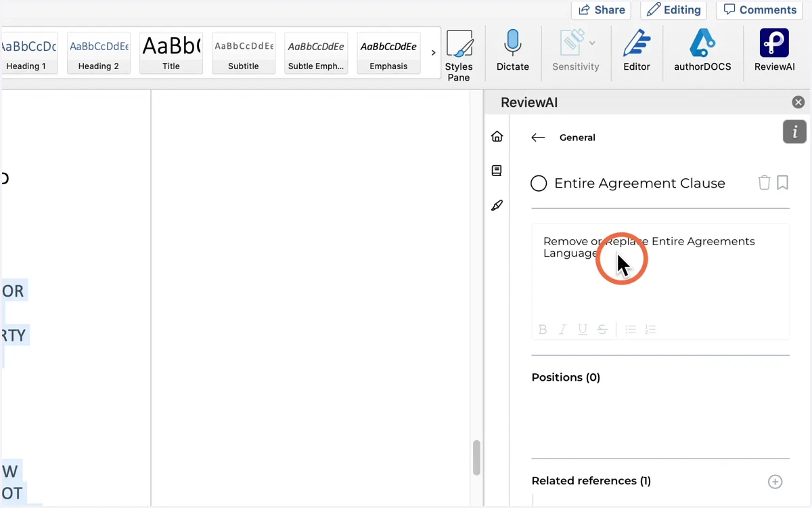812x508 pixels.
Task: Click the Share button
Action: pyautogui.click(x=601, y=9)
